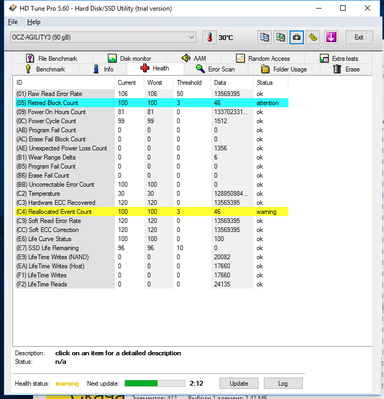Click the purple download arrow icon
Viewport: 384px width, 399px height.
tap(331, 37)
